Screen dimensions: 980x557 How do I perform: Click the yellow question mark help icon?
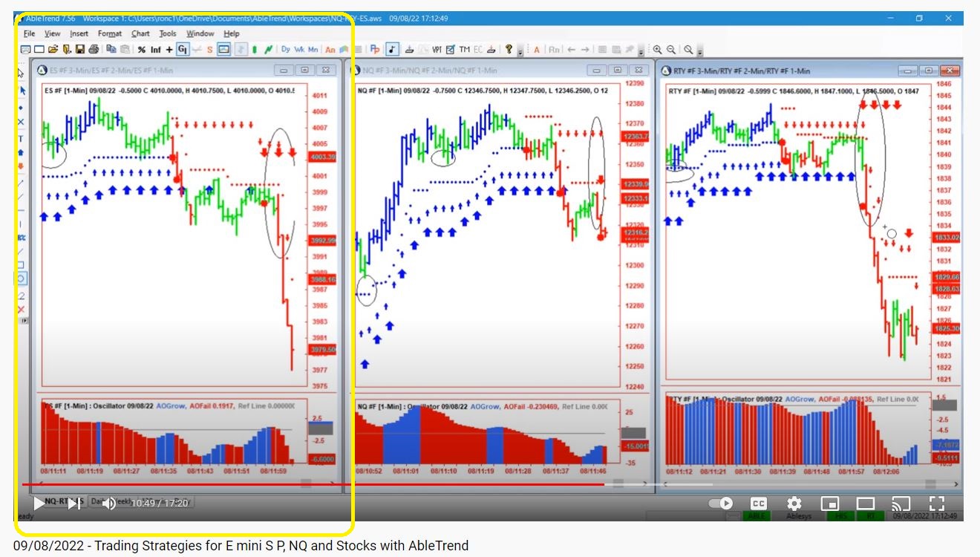[509, 50]
